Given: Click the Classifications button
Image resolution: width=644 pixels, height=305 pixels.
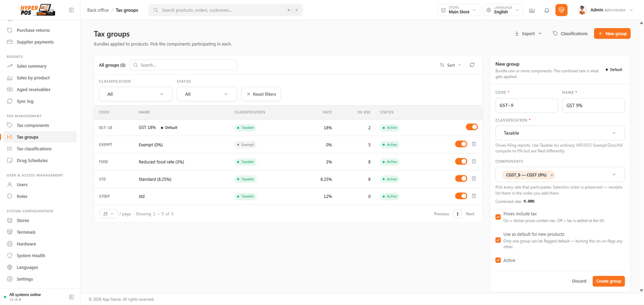Looking at the screenshot, I should coord(570,34).
